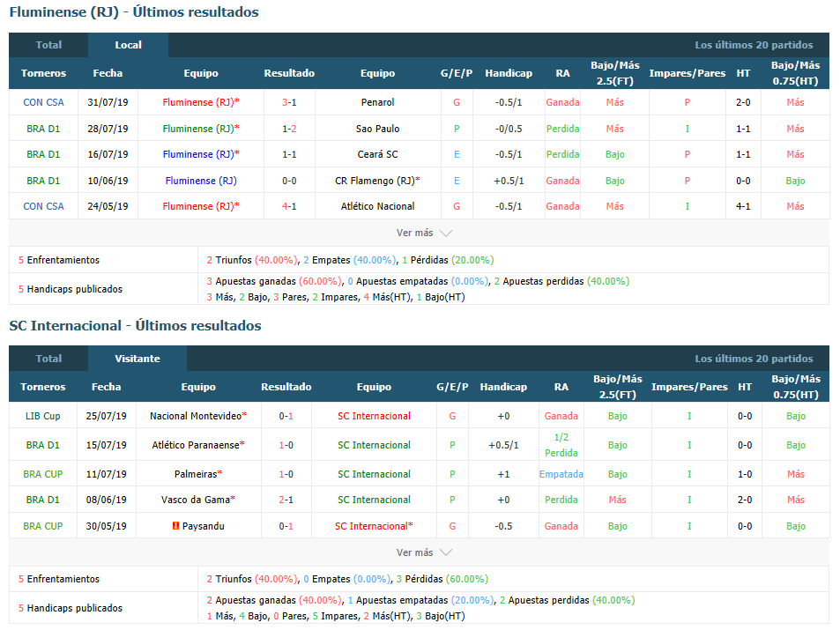Click BRA D1 tournament on 28/07/19 row

point(43,129)
